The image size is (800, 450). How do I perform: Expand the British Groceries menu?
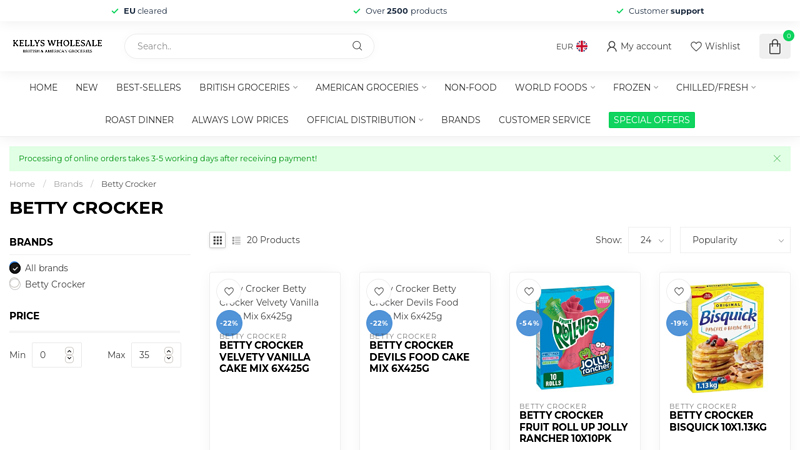pyautogui.click(x=248, y=87)
